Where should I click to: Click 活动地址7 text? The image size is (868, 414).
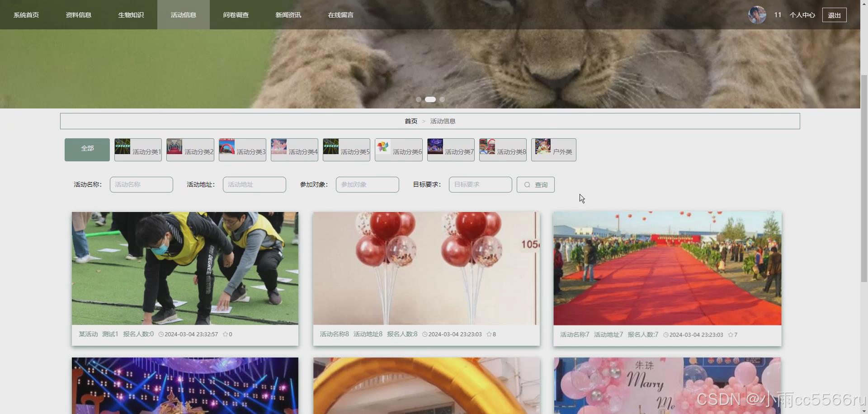(609, 335)
